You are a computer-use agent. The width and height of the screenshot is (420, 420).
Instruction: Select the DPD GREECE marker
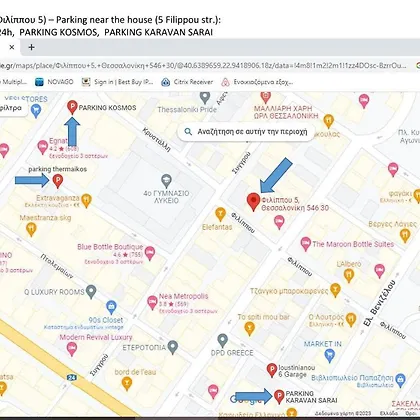222,341
